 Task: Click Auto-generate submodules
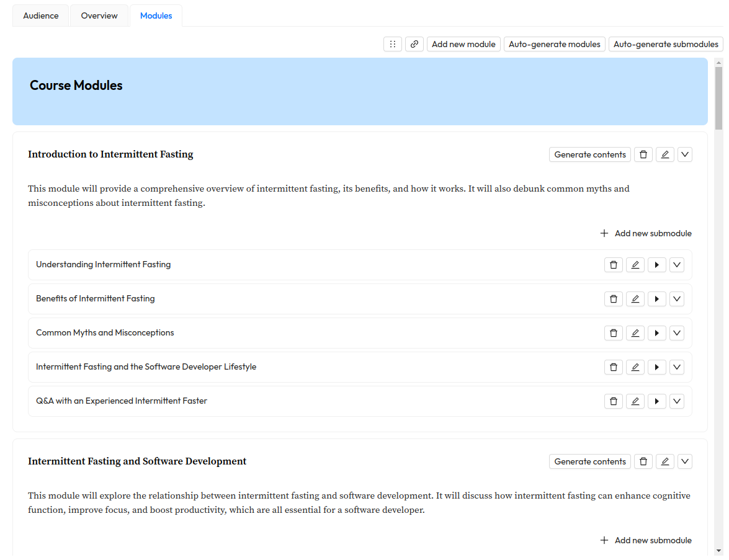[x=666, y=44]
